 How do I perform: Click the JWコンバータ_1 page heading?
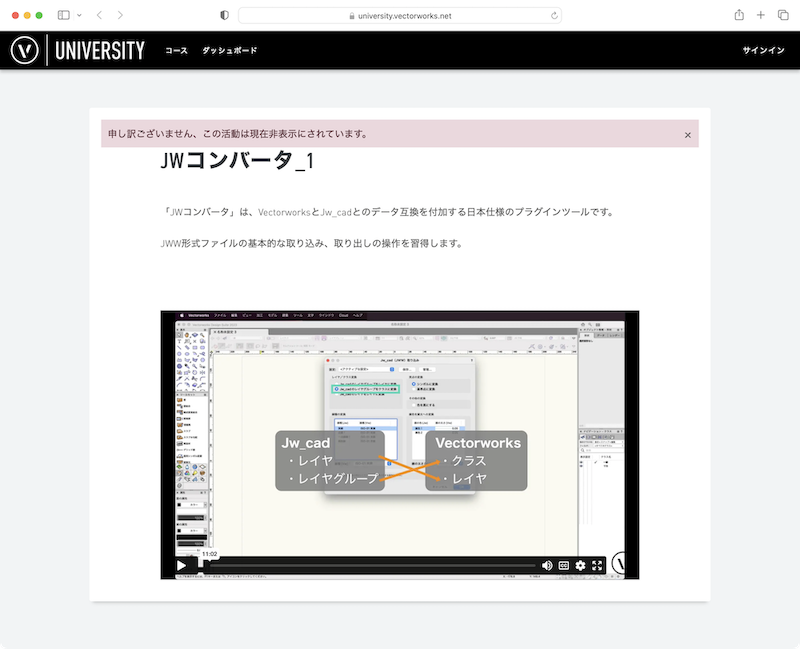point(237,161)
